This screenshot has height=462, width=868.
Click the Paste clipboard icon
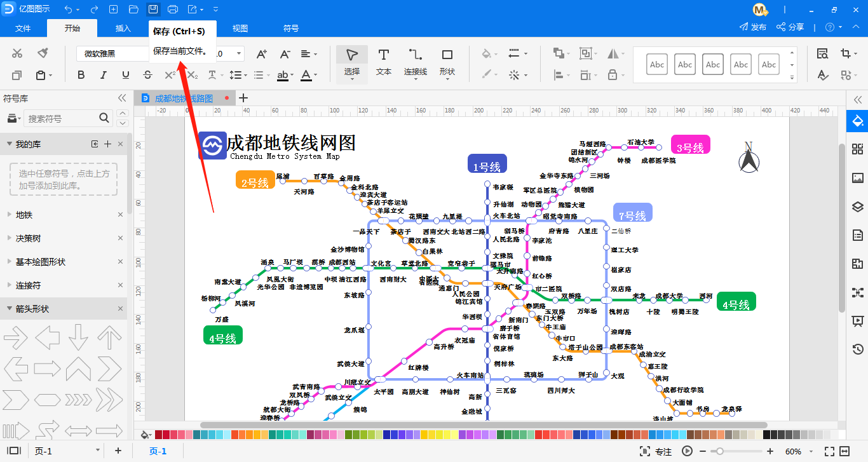[41, 75]
